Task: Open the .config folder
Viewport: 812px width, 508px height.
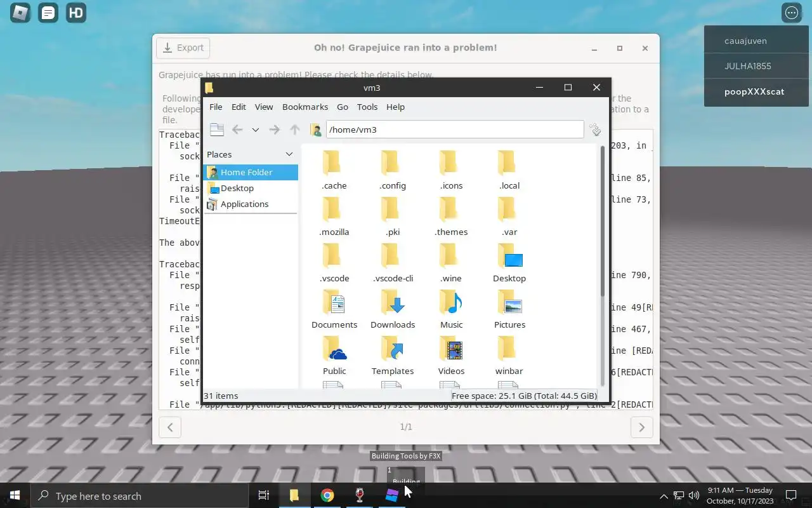Action: pos(393,170)
